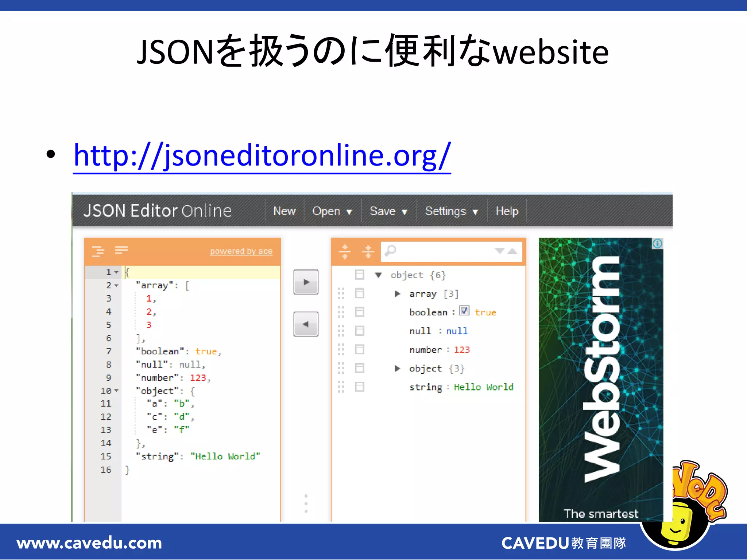
Task: Click the expand all fields icon
Action: click(x=345, y=252)
